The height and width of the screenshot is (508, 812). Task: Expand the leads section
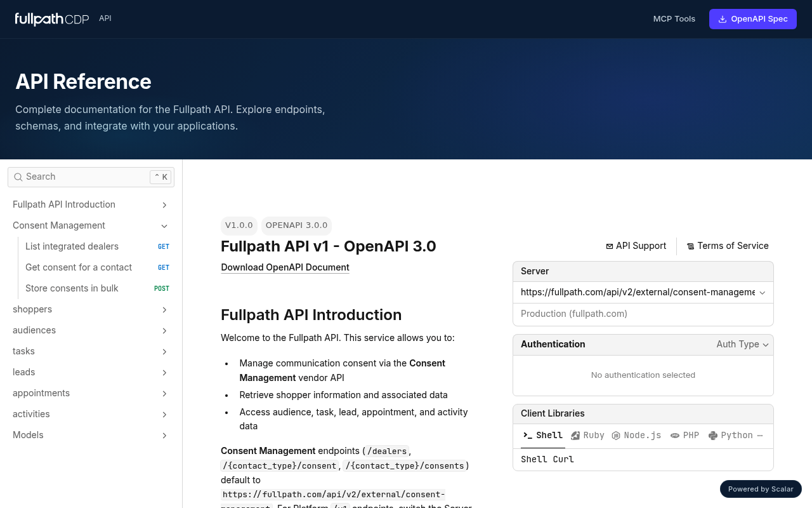(164, 372)
